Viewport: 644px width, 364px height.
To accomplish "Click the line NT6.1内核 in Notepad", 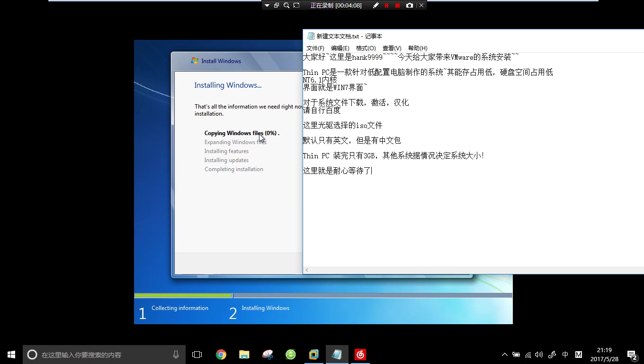I will (x=320, y=80).
